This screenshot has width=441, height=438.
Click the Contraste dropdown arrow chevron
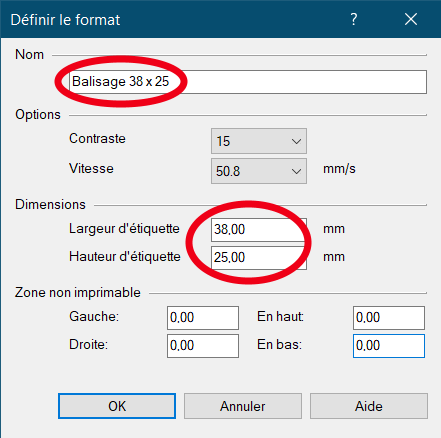click(296, 141)
